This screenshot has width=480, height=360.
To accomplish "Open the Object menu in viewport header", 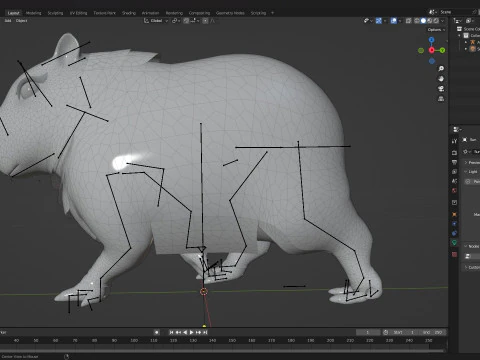I will pyautogui.click(x=21, y=21).
